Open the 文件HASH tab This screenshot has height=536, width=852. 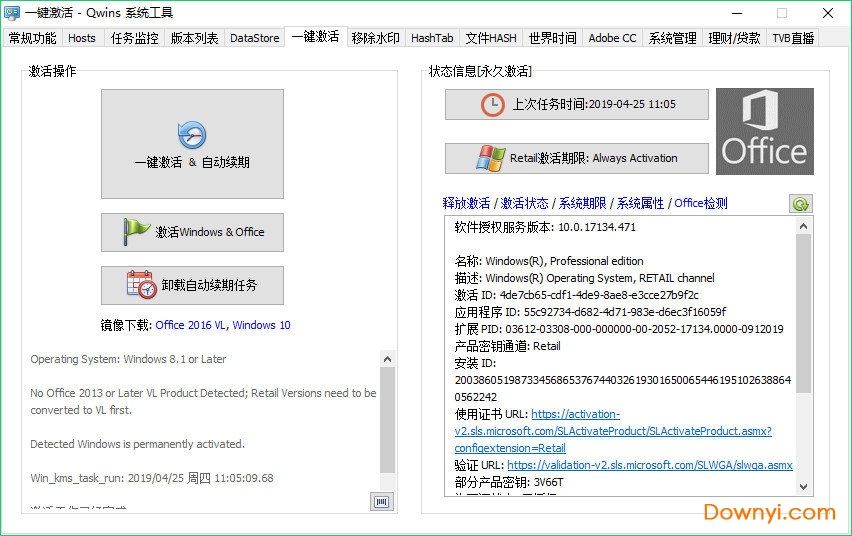tap(491, 38)
